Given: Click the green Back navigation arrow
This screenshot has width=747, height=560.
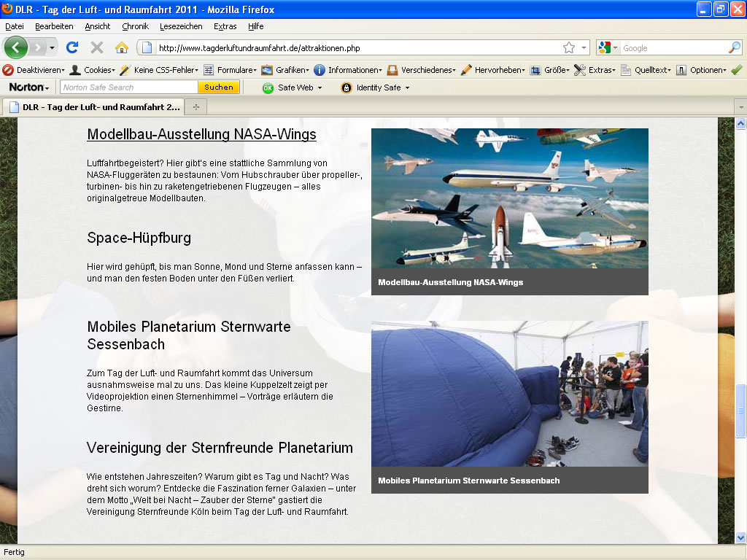Looking at the screenshot, I should (x=16, y=47).
